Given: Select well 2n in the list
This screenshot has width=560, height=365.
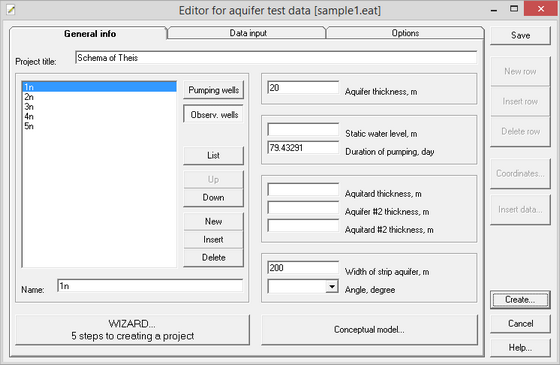Looking at the screenshot, I should click(99, 97).
